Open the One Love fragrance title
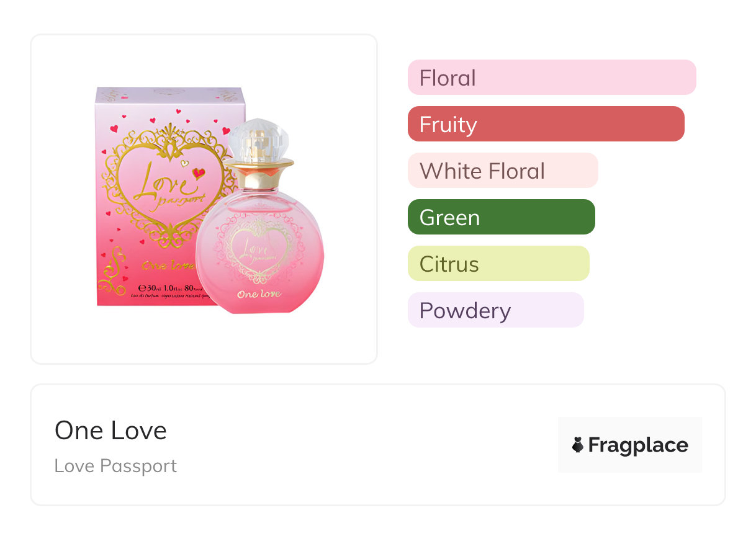 [x=110, y=431]
